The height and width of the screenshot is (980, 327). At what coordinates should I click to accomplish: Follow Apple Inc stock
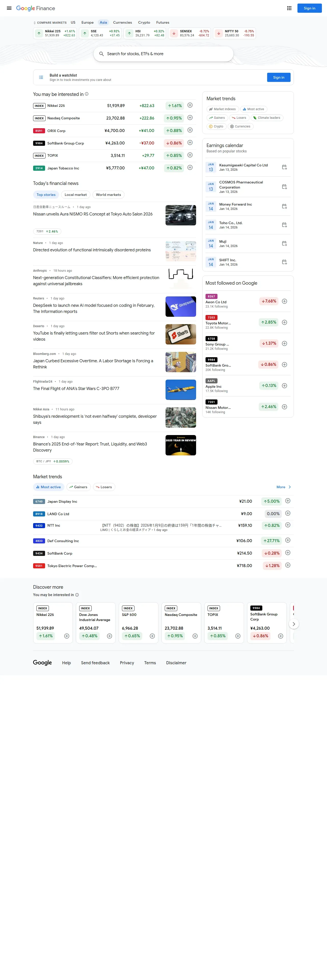point(284,386)
